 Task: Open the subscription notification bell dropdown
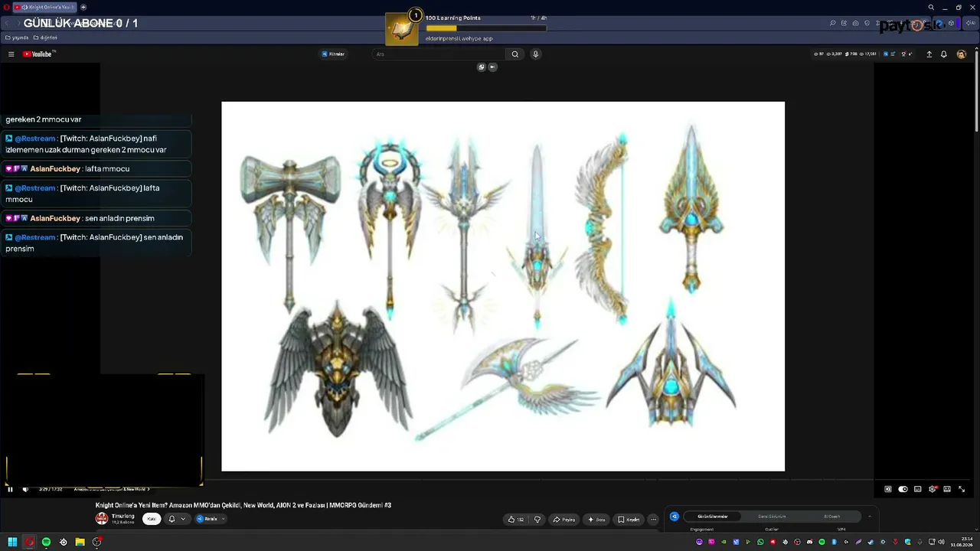177,519
